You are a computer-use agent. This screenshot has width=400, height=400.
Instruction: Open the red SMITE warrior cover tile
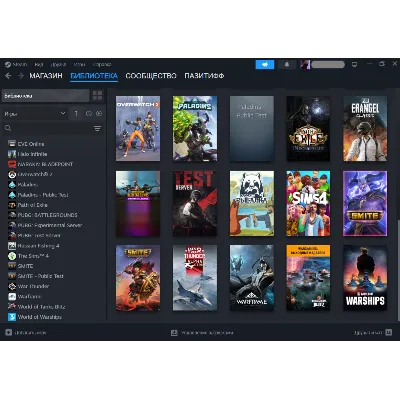click(138, 278)
